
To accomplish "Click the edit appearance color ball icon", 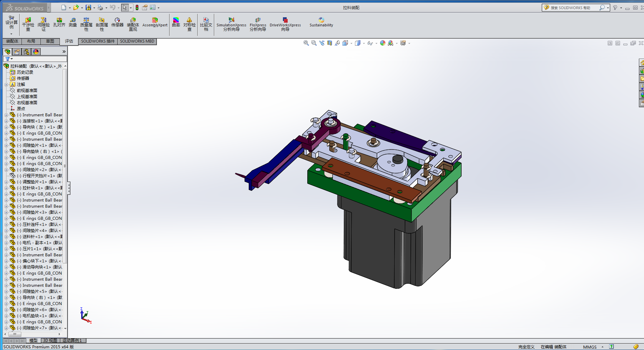I will [x=382, y=43].
